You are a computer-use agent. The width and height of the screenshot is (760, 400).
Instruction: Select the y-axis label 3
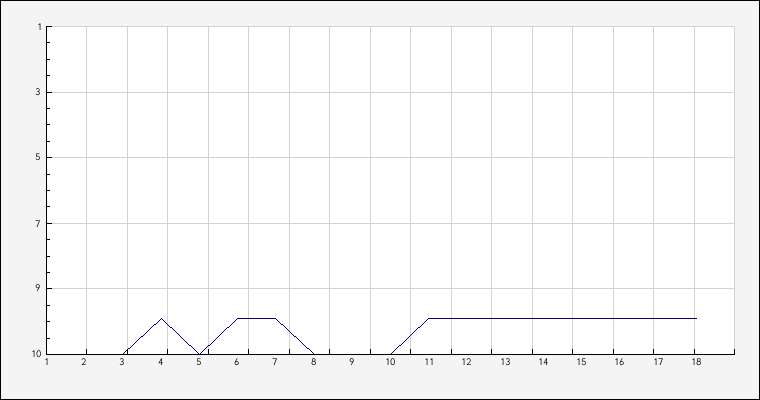(x=38, y=92)
